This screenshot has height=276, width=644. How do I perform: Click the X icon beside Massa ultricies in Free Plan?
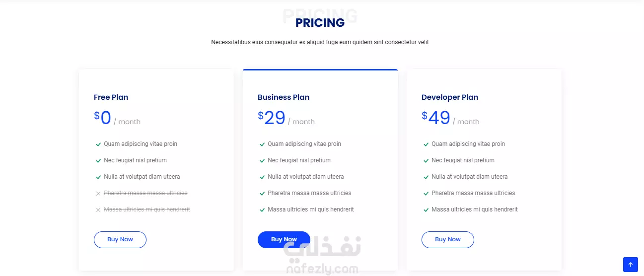(x=98, y=210)
